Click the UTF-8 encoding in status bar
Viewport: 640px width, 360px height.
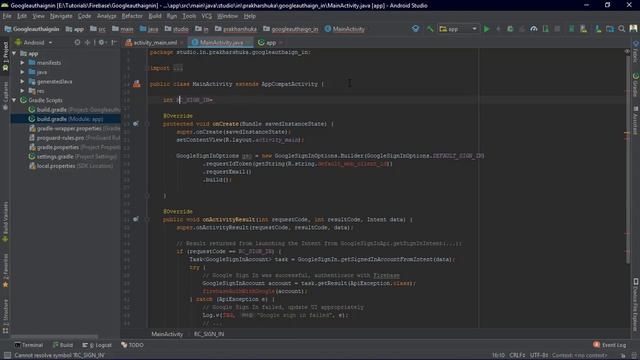coord(539,356)
